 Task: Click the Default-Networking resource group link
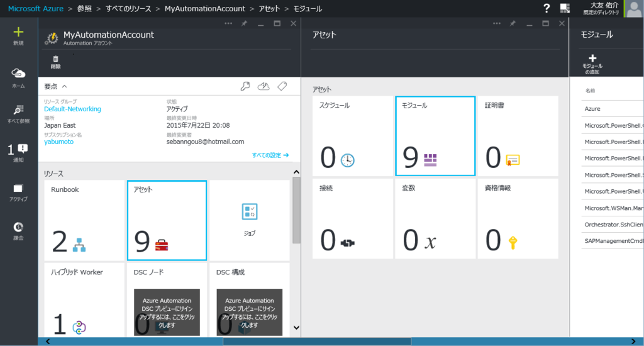[x=72, y=109]
